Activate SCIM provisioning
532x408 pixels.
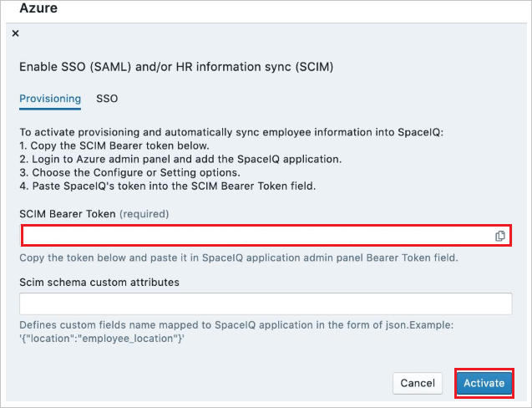484,383
